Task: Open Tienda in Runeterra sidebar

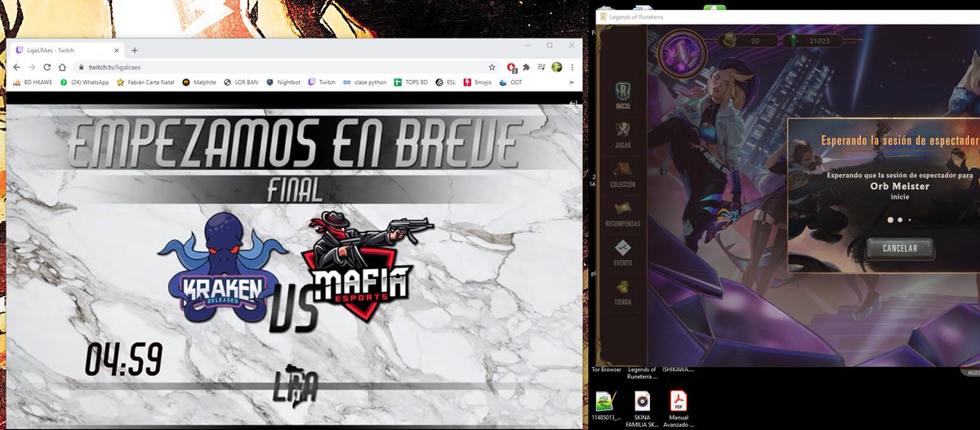Action: coord(622,291)
